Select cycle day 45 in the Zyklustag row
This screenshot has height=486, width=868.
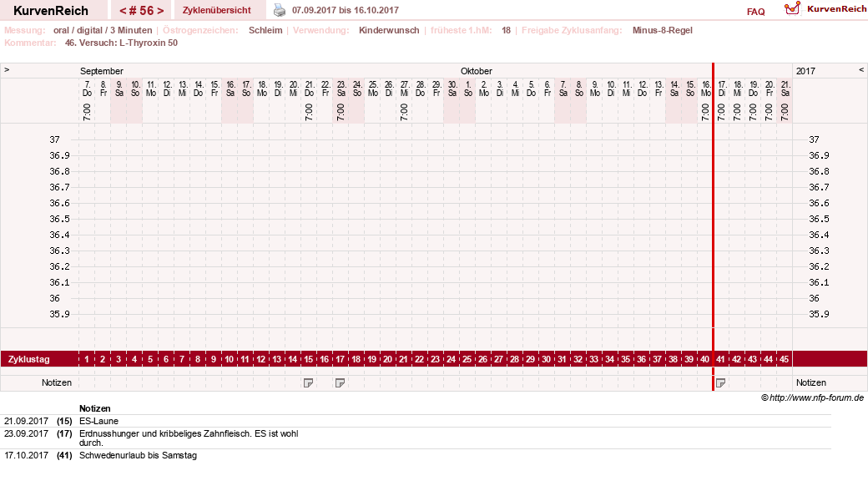point(784,359)
